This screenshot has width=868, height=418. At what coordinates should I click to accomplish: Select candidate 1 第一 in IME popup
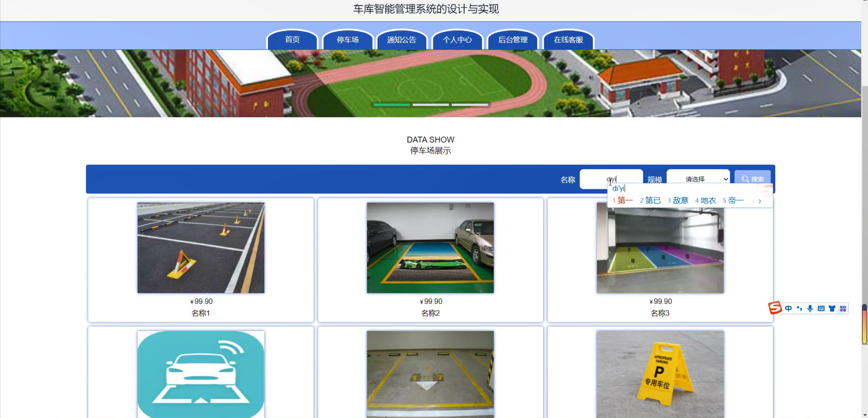tap(623, 201)
